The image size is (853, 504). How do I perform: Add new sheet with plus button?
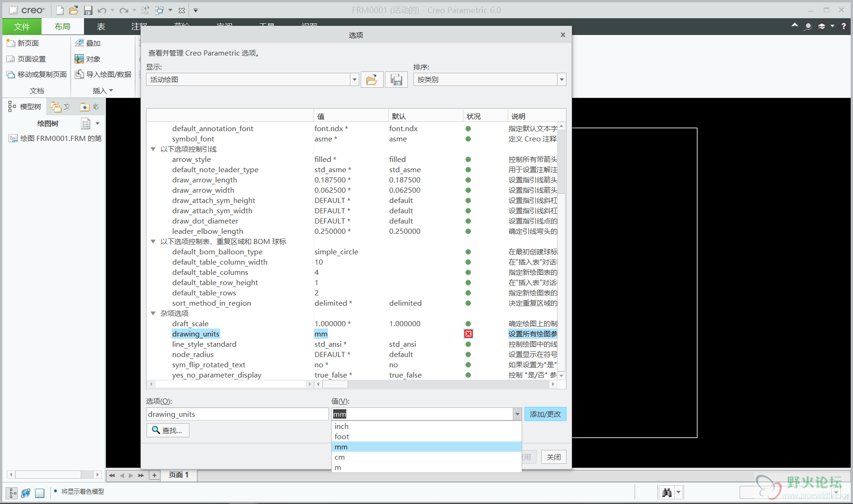154,475
